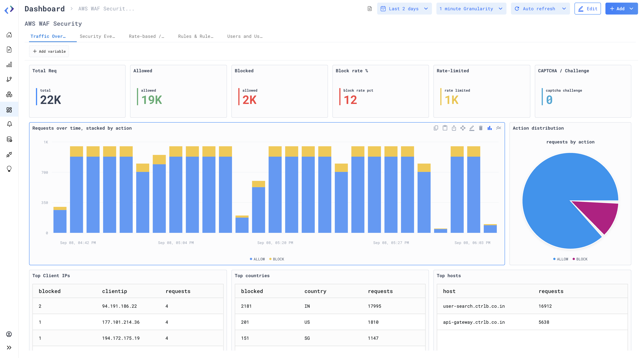Image resolution: width=644 pixels, height=358 pixels.
Task: Open the Metrics bar chart sidebar icon
Action: pos(9,65)
